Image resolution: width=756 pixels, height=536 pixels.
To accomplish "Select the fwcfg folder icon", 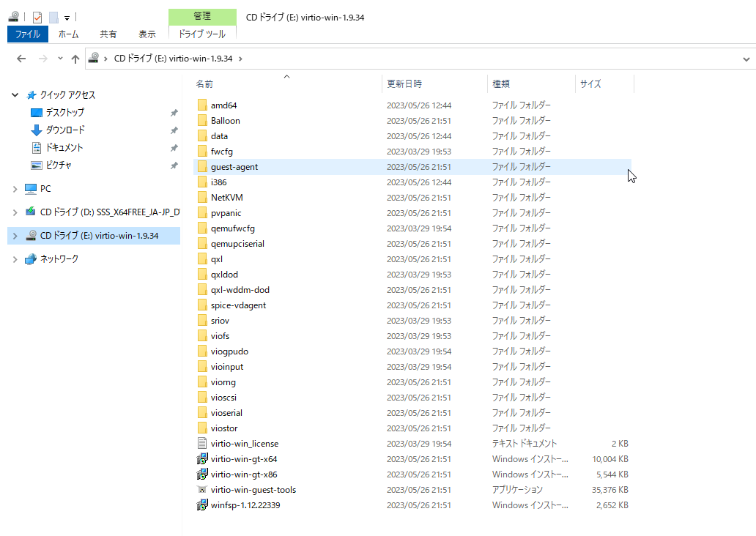I will tap(202, 152).
